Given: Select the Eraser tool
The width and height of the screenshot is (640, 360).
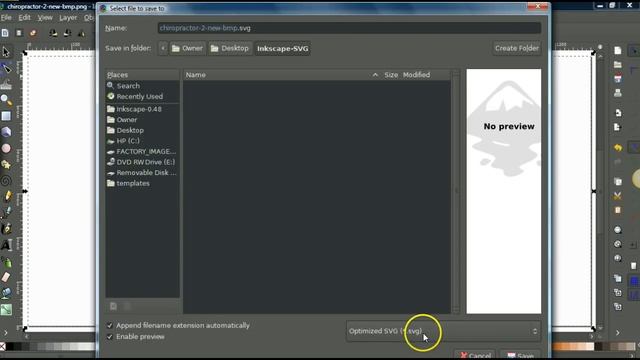Looking at the screenshot, I should (x=6, y=277).
